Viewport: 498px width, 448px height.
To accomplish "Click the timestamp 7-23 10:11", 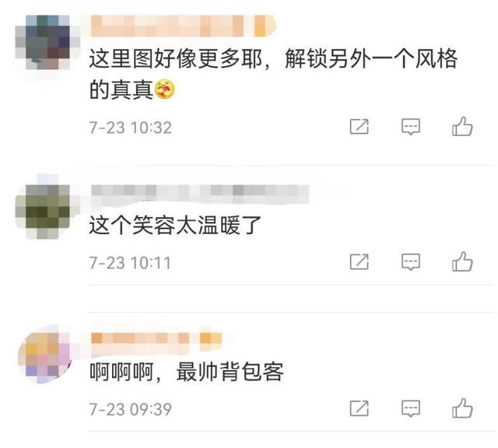I will point(130,263).
